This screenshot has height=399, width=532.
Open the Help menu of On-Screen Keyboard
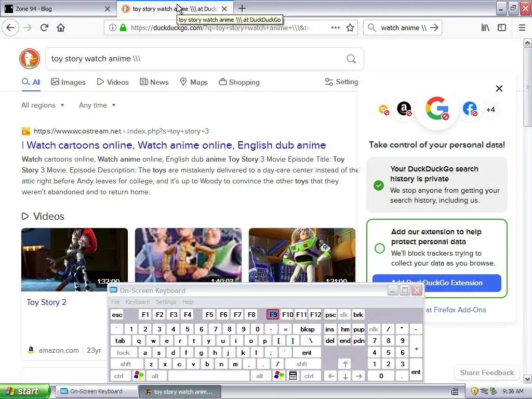(x=188, y=302)
